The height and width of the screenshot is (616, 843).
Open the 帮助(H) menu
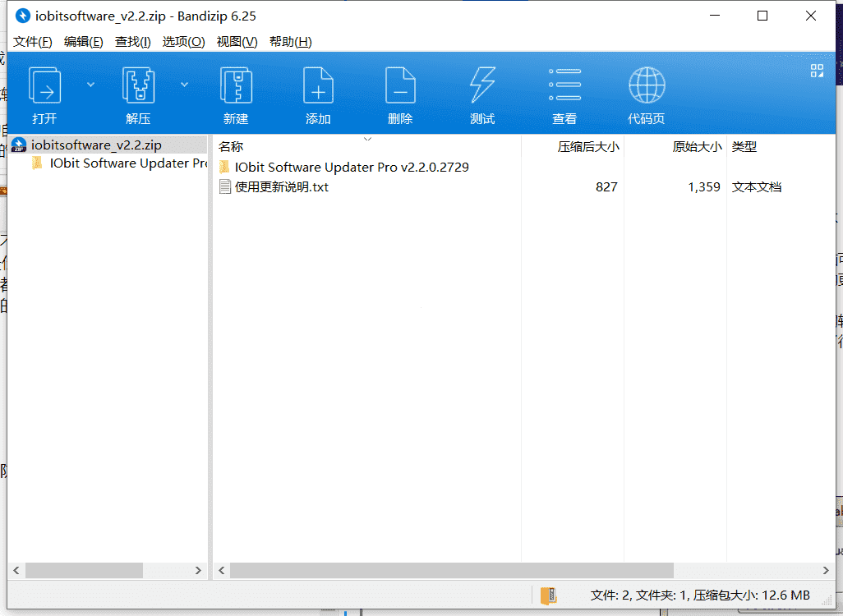(x=290, y=42)
